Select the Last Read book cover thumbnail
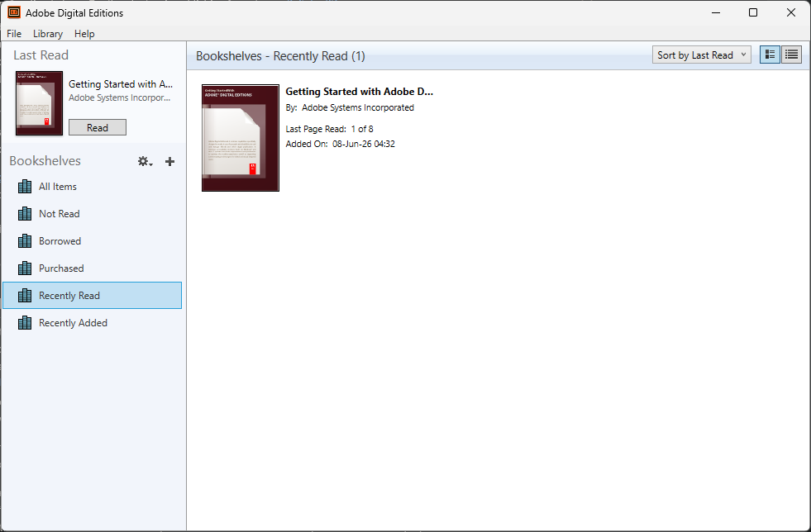The width and height of the screenshot is (811, 532). [x=40, y=103]
